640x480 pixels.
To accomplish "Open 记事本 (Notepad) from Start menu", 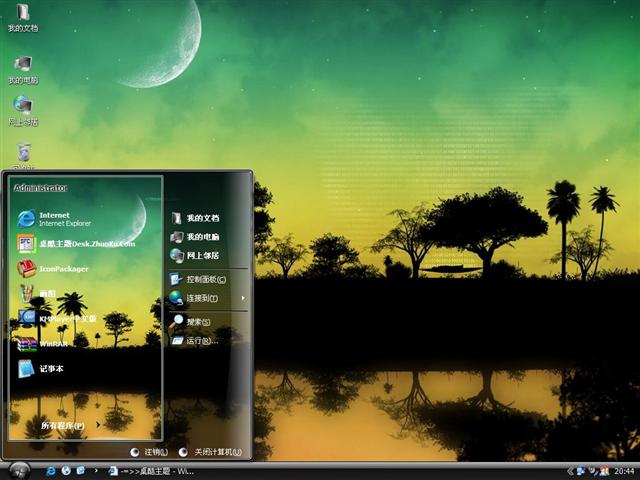I will pos(50,368).
